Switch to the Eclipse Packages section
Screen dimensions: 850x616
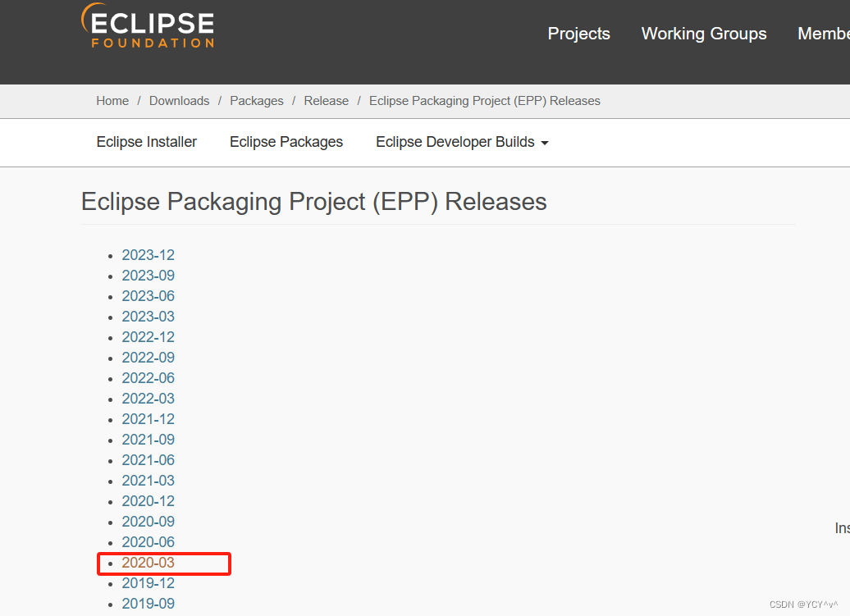pos(286,142)
